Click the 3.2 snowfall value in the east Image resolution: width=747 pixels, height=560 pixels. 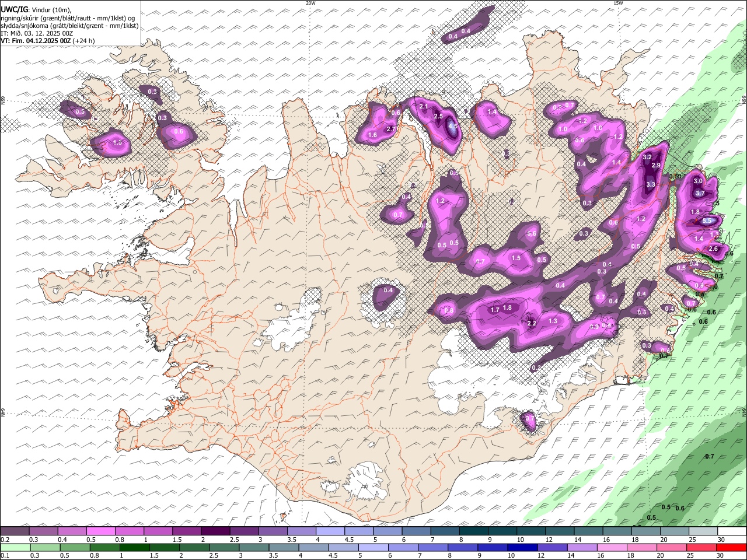(647, 157)
